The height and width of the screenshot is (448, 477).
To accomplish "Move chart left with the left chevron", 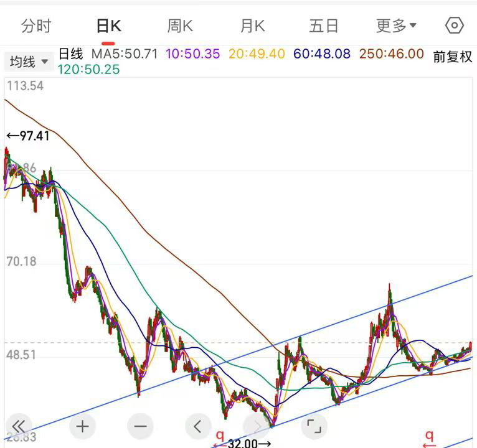I will click(x=198, y=426).
